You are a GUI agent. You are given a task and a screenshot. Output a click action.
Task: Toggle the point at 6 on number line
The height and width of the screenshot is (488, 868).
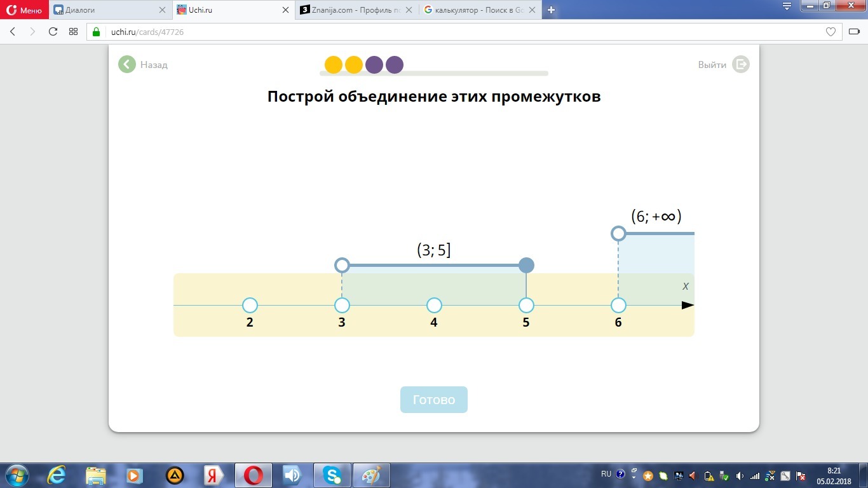(x=618, y=306)
